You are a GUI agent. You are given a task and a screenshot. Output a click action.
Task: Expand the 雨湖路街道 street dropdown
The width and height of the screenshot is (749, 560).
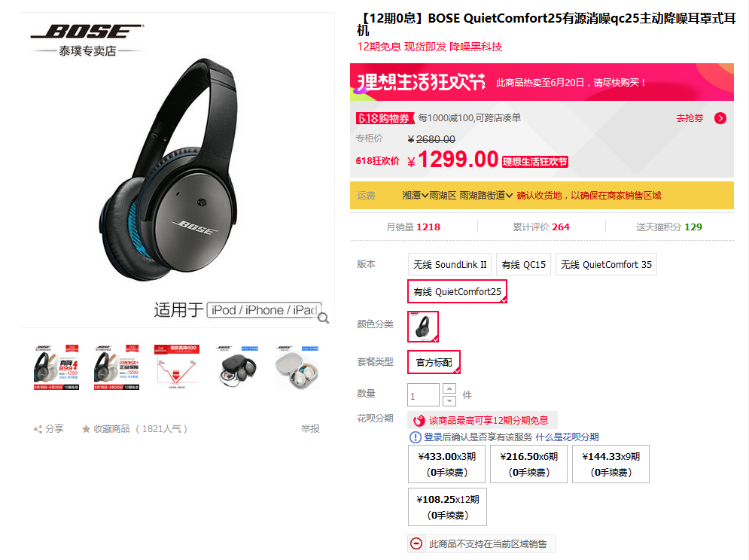pos(486,195)
